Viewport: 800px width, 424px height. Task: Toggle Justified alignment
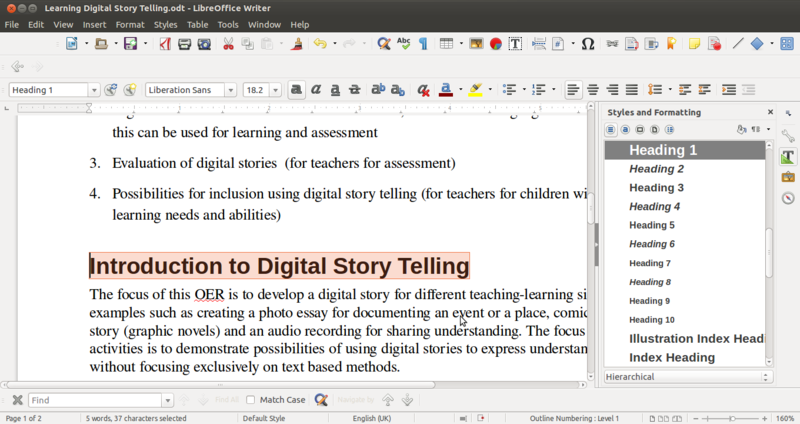[632, 90]
